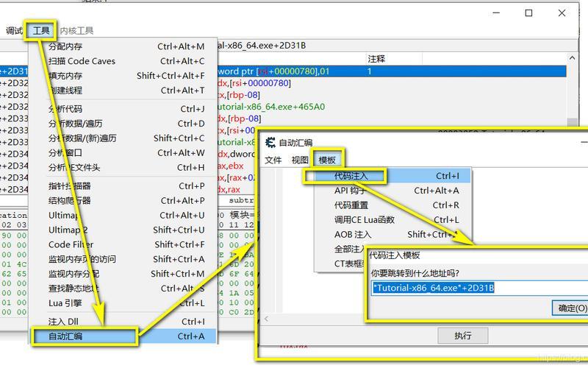Viewport: 588px width, 368px height.
Task: Choose API 钩子 template entry
Action: click(392, 191)
